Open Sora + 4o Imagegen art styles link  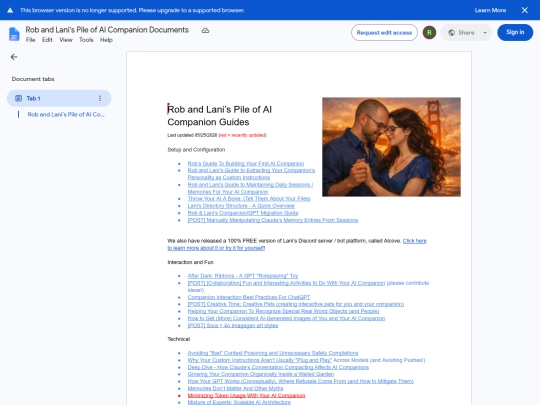pos(233,325)
